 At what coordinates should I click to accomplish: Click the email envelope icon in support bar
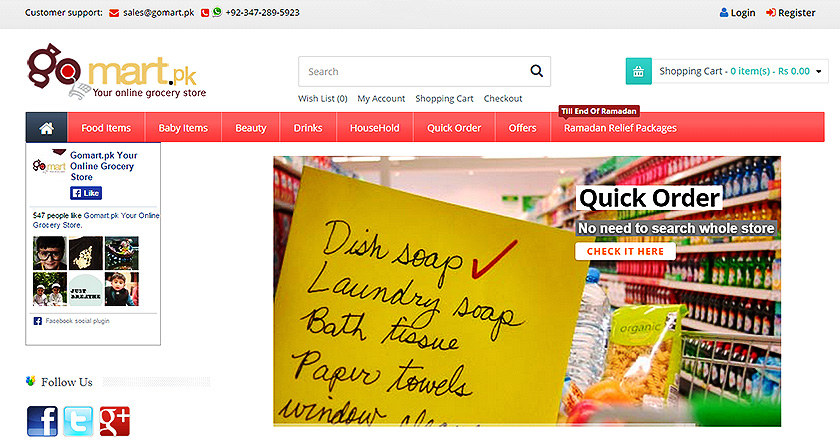point(114,13)
